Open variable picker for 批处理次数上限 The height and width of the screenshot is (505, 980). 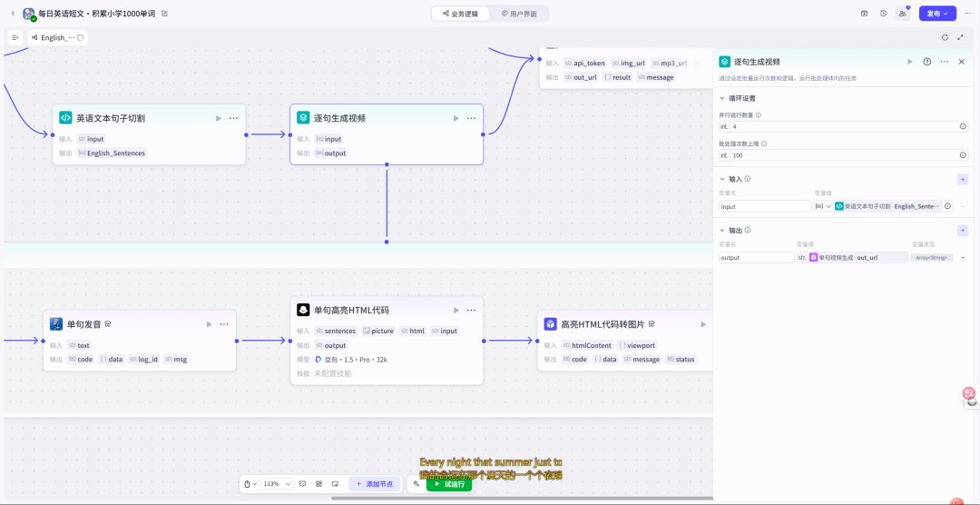[x=963, y=155]
